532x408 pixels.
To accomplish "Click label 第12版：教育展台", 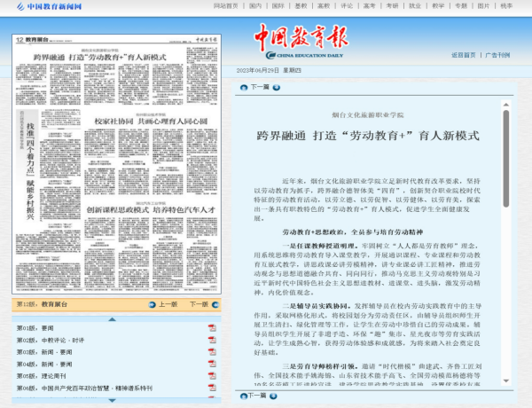I will click(x=42, y=304).
